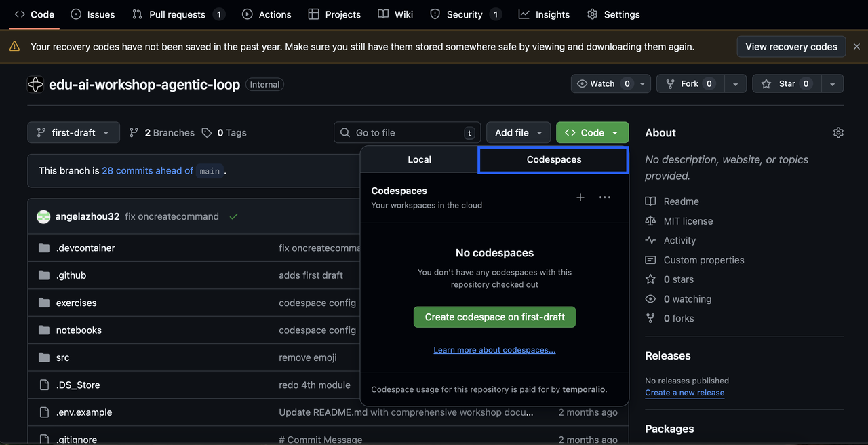Open edu-ai-workshop-agentic-loop repository title
Screen dimensions: 868x445
[144, 84]
